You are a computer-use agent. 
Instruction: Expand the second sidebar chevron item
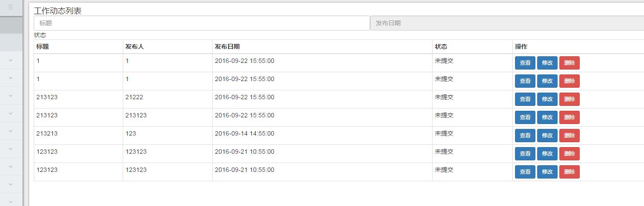(x=11, y=78)
